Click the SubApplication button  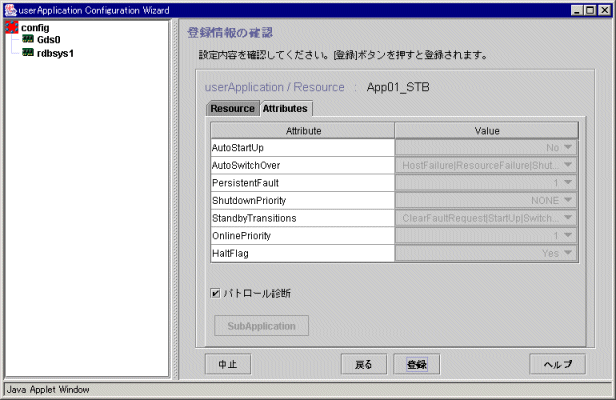click(261, 326)
